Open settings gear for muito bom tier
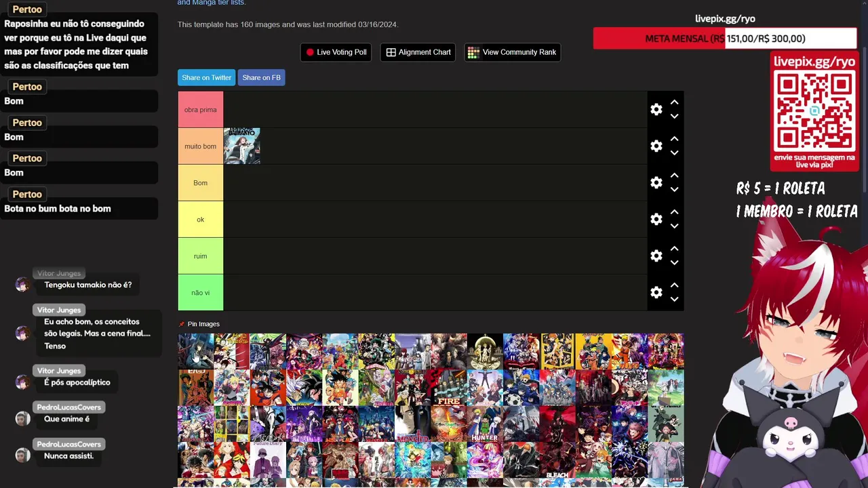The height and width of the screenshot is (488, 868). [x=656, y=146]
